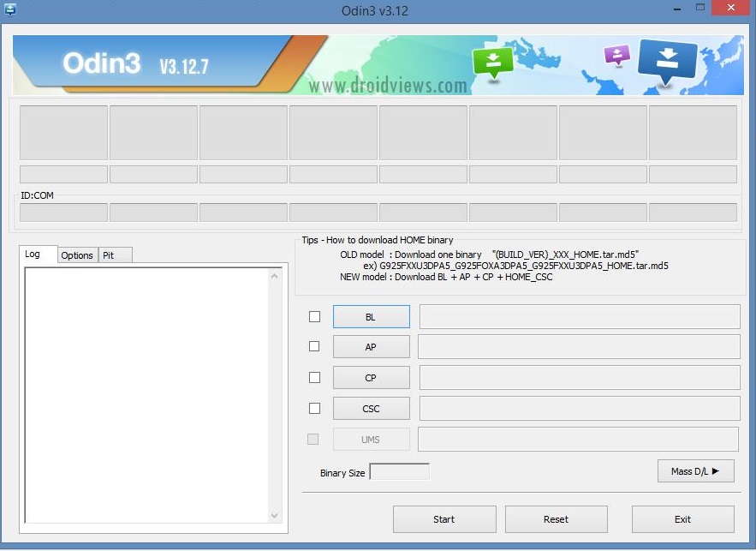Click the 'Binary Size' label
Image resolution: width=756 pixels, height=551 pixels.
[x=342, y=473]
